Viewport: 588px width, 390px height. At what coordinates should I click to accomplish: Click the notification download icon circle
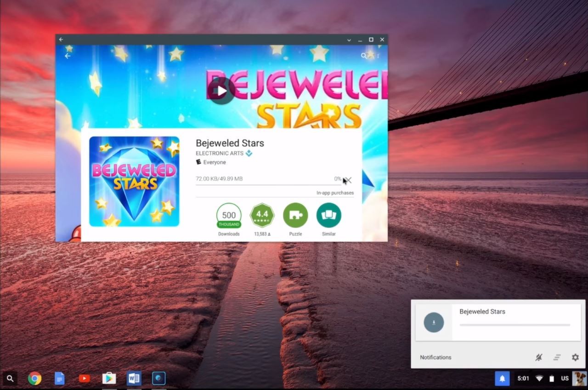[x=434, y=322]
